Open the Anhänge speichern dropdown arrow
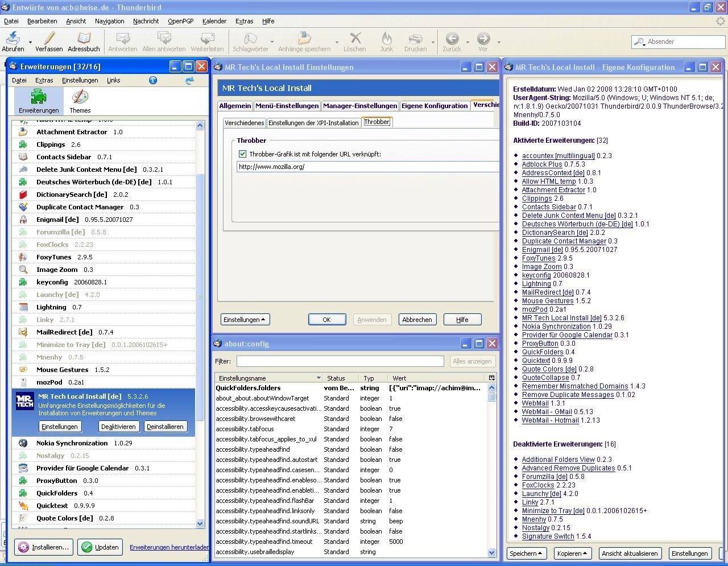 coord(337,42)
